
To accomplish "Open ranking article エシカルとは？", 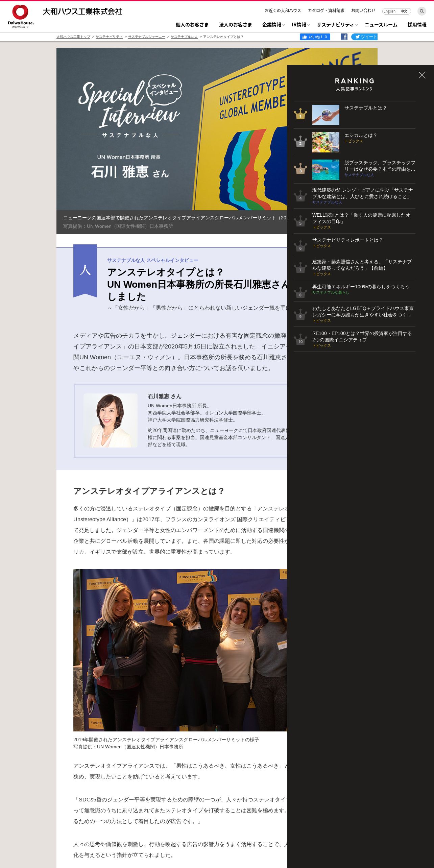I will coord(361,135).
